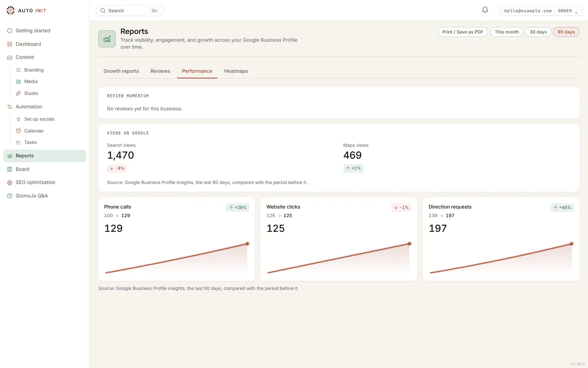The image size is (588, 368).
Task: Click the ⌘K shortcut badge
Action: [154, 11]
